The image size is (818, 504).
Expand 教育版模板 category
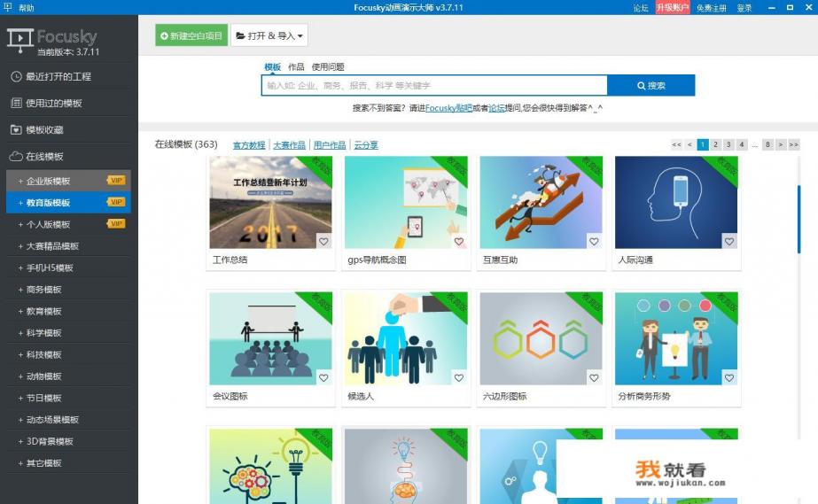pos(68,203)
